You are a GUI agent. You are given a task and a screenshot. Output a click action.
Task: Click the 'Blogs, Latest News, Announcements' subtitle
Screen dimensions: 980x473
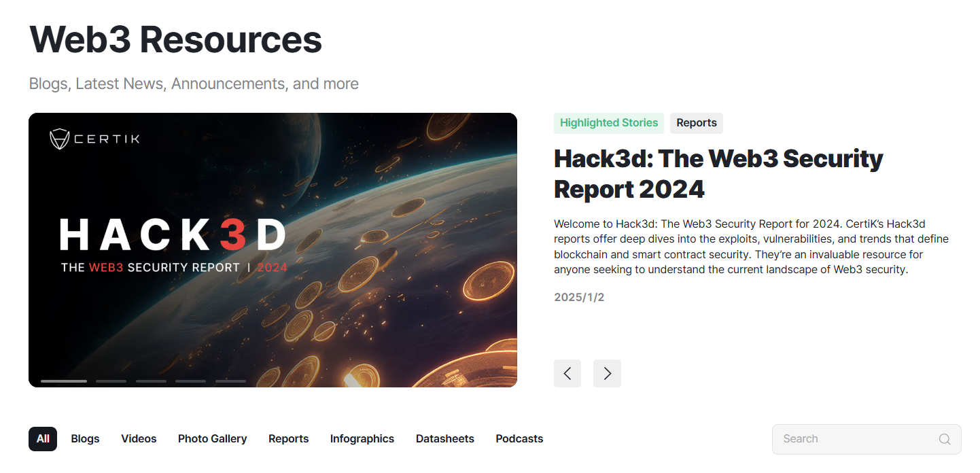click(194, 84)
